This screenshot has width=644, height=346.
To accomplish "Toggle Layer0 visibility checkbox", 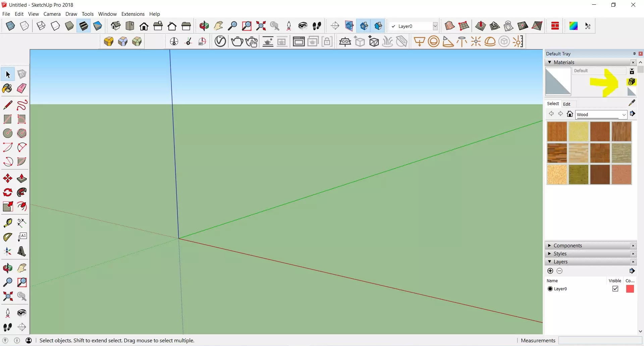I will [x=616, y=289].
